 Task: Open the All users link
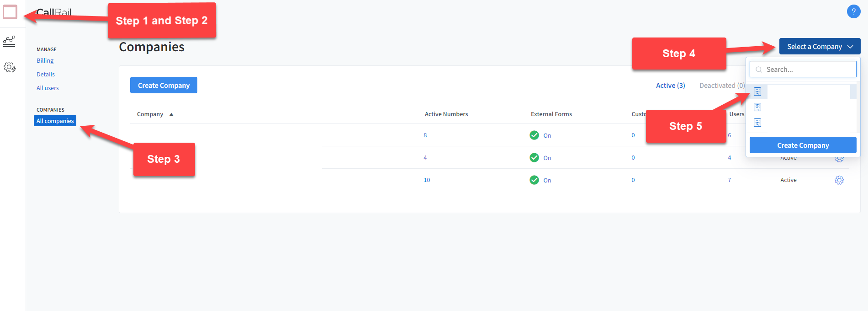48,88
